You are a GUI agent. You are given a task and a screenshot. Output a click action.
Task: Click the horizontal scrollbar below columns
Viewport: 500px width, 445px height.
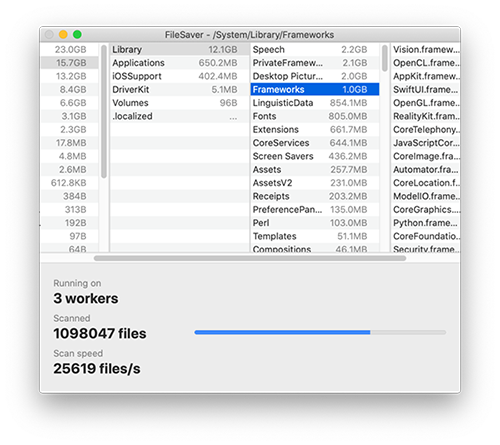click(250, 258)
